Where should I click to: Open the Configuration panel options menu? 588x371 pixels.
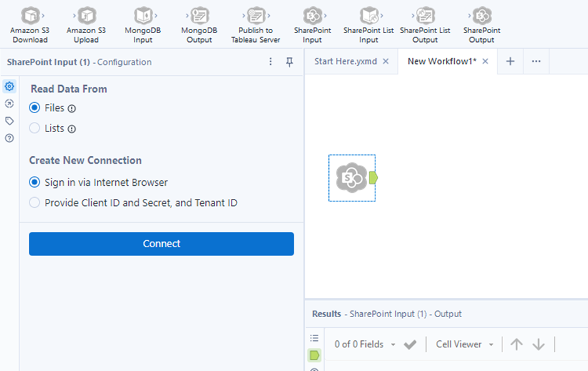pyautogui.click(x=271, y=62)
